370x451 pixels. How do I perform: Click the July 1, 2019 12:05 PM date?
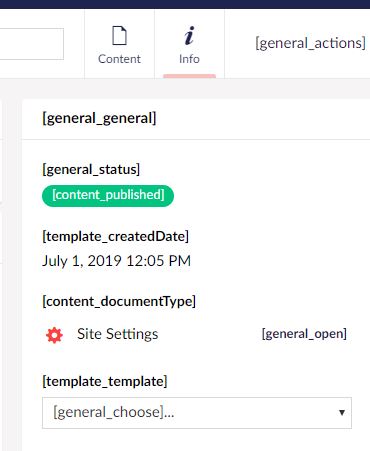coord(116,261)
